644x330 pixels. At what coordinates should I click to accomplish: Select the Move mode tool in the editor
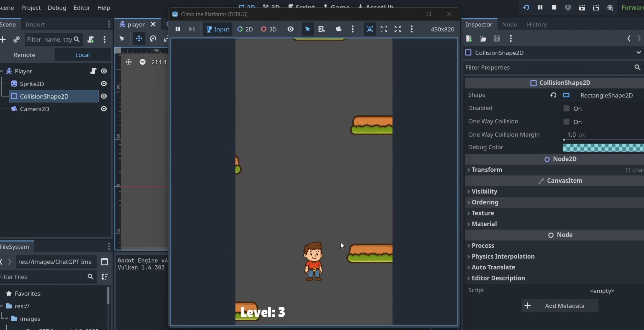click(139, 39)
